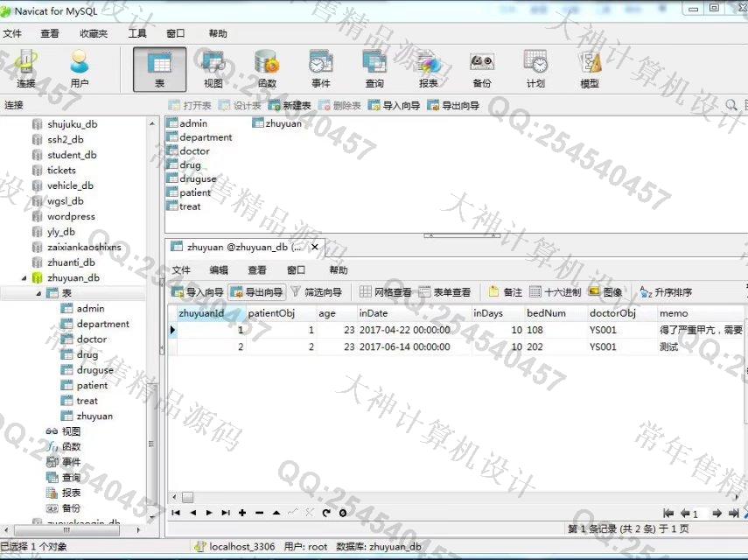Select wordpress database in tree
The width and height of the screenshot is (748, 560).
(71, 216)
